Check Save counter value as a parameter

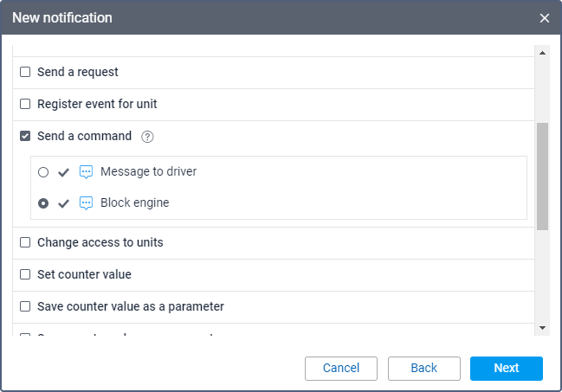click(25, 306)
